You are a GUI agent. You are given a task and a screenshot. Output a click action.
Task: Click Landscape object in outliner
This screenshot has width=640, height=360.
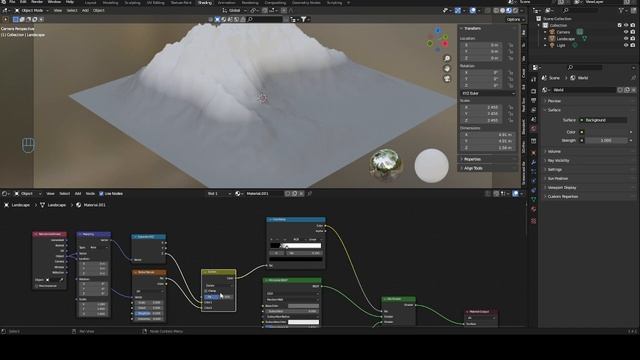(x=566, y=39)
